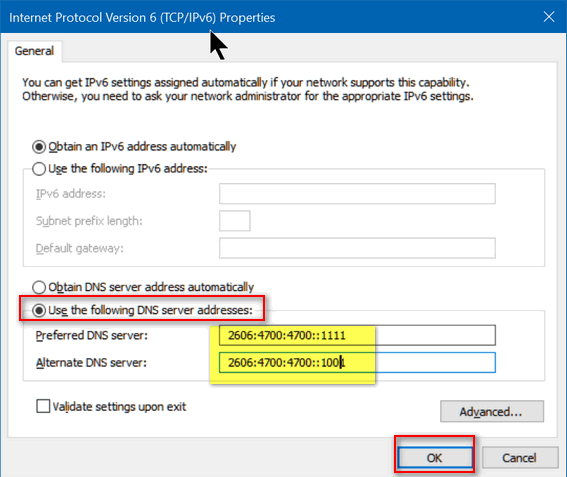
Task: Focus the Alternate DNS server field
Action: click(x=357, y=362)
